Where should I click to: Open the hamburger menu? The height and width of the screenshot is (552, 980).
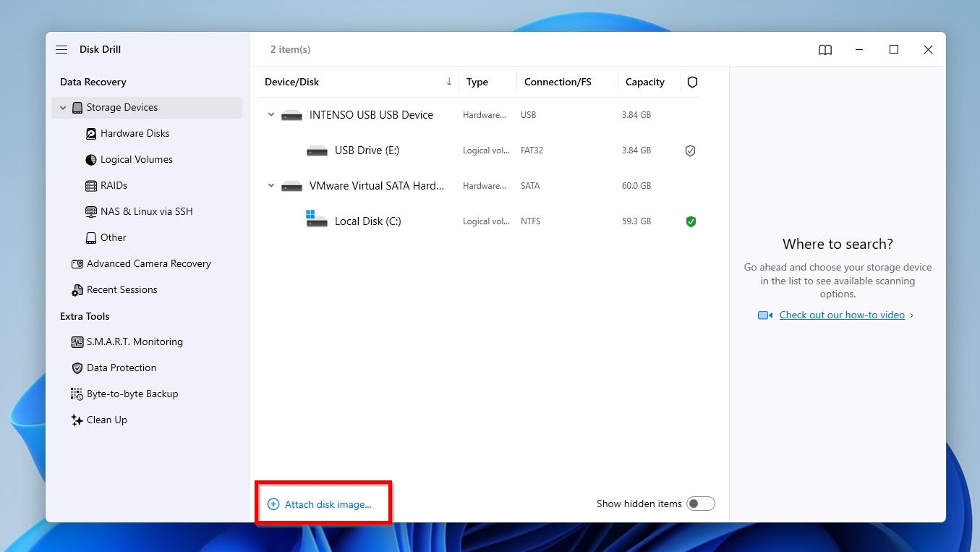pyautogui.click(x=61, y=49)
